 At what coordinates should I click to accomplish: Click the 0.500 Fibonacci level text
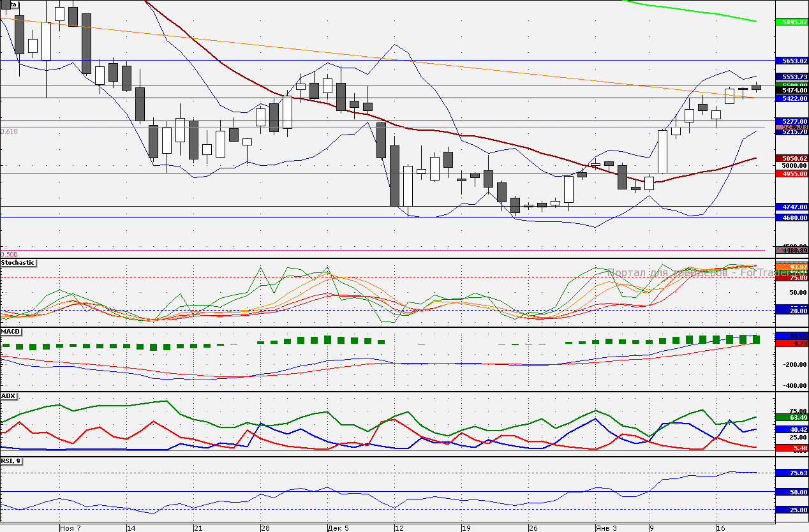pos(10,254)
